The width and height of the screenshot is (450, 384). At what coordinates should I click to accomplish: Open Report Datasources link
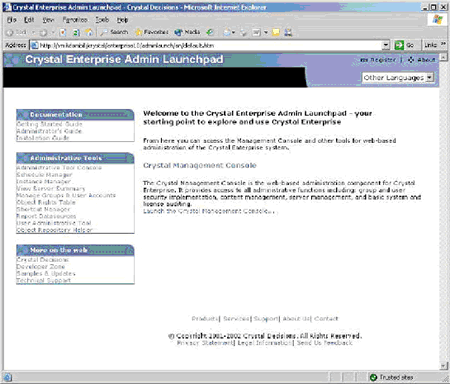[x=46, y=216]
